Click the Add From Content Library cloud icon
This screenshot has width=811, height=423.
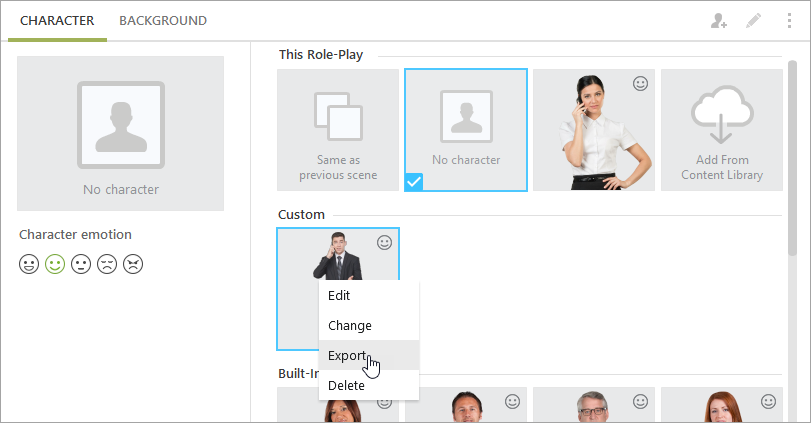point(722,115)
